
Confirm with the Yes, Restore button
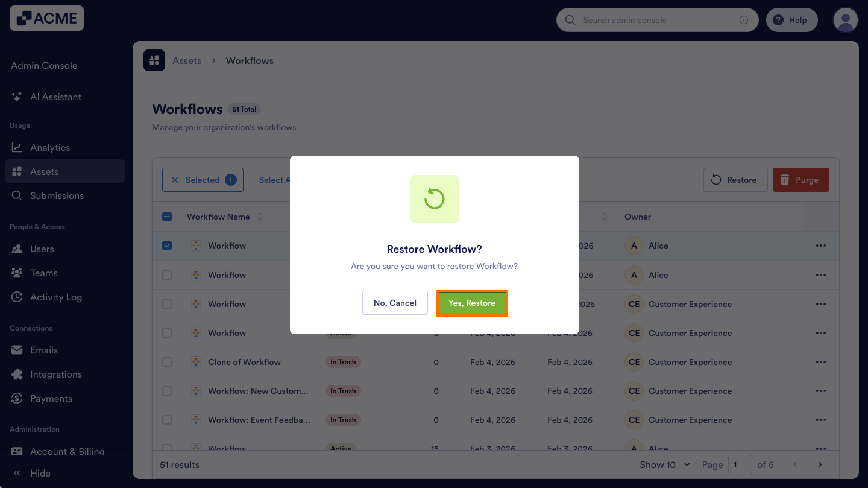tap(472, 303)
